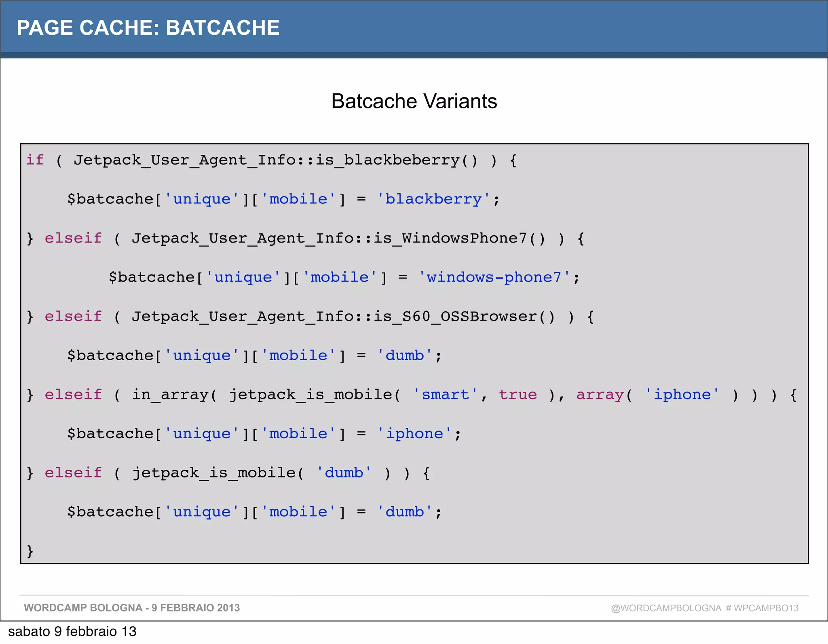Click the 'windows-phone7' string value
Image resolution: width=828 pixels, height=644 pixels.
(494, 277)
